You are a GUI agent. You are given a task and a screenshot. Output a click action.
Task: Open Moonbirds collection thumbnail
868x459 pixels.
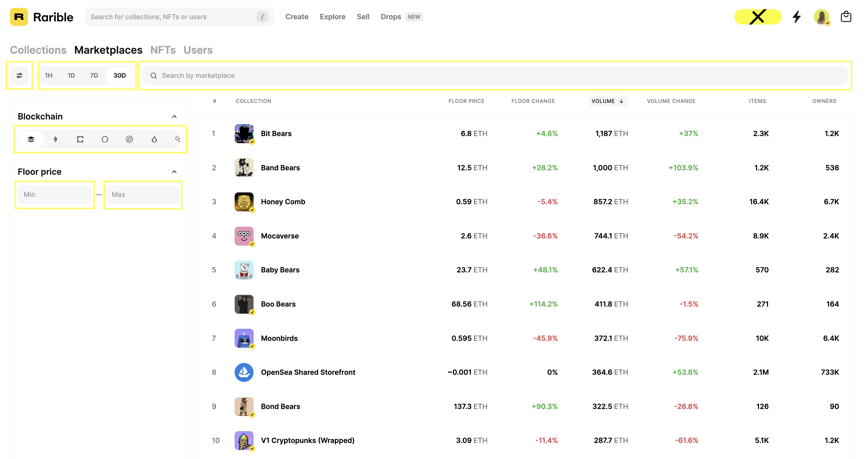coord(244,338)
